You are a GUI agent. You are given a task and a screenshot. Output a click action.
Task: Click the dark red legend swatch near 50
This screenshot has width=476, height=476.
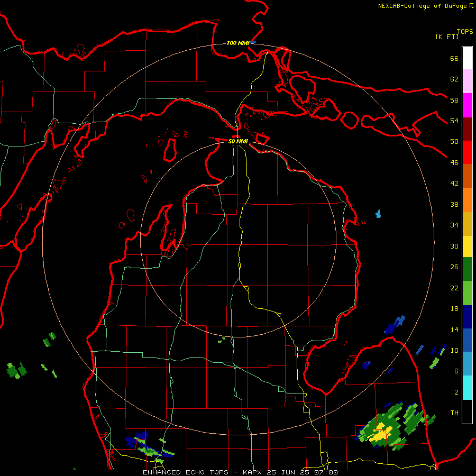(x=467, y=129)
